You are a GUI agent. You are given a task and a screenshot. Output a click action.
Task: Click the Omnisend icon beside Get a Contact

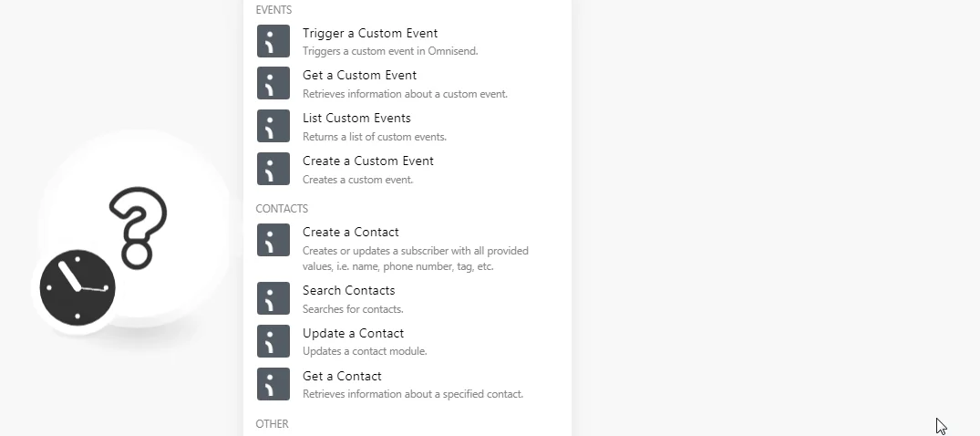pyautogui.click(x=273, y=384)
